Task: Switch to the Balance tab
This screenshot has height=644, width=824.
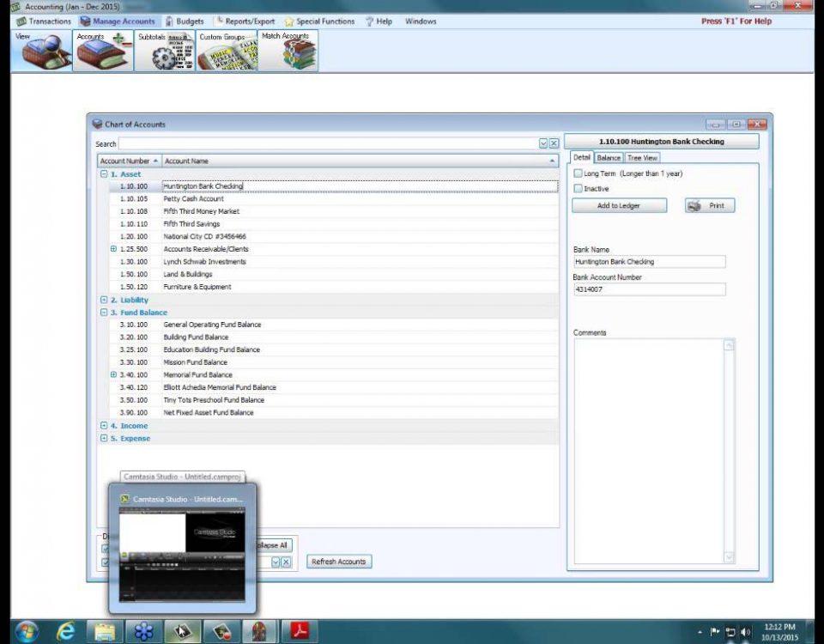Action: pyautogui.click(x=609, y=158)
